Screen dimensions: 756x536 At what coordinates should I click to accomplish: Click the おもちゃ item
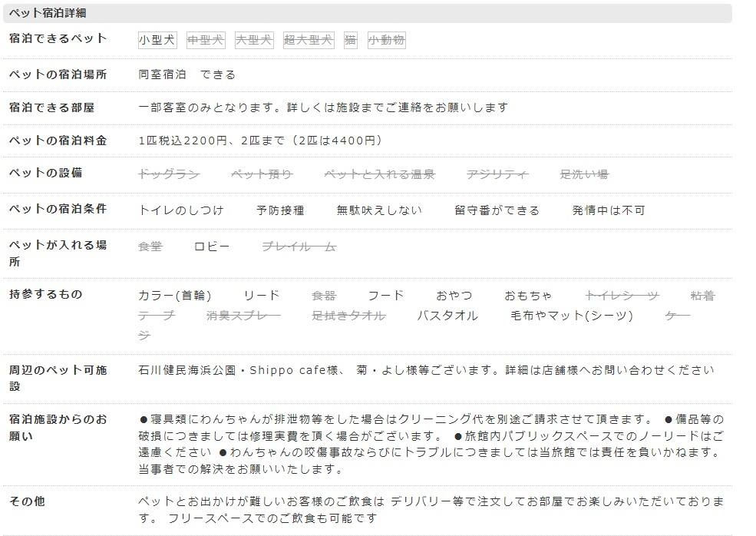click(x=528, y=295)
